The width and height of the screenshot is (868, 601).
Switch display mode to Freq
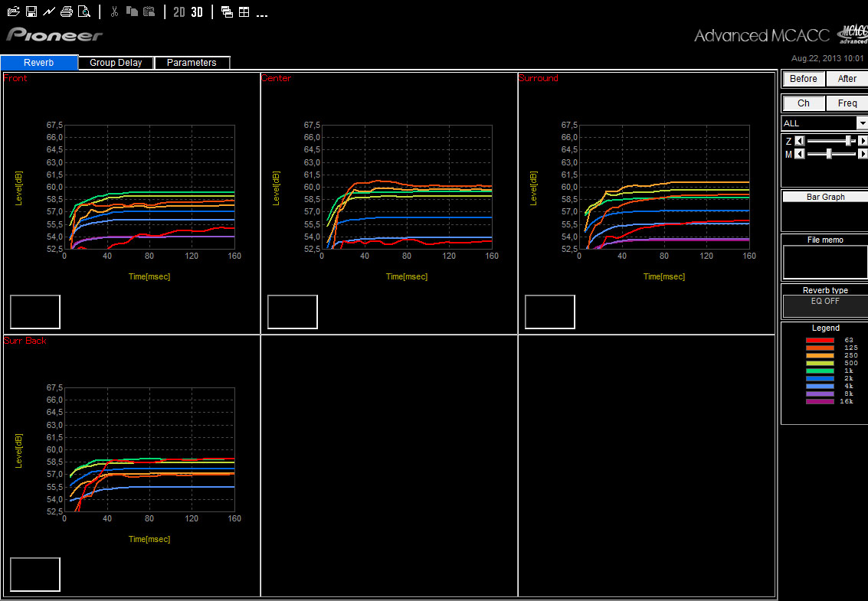[x=847, y=103]
